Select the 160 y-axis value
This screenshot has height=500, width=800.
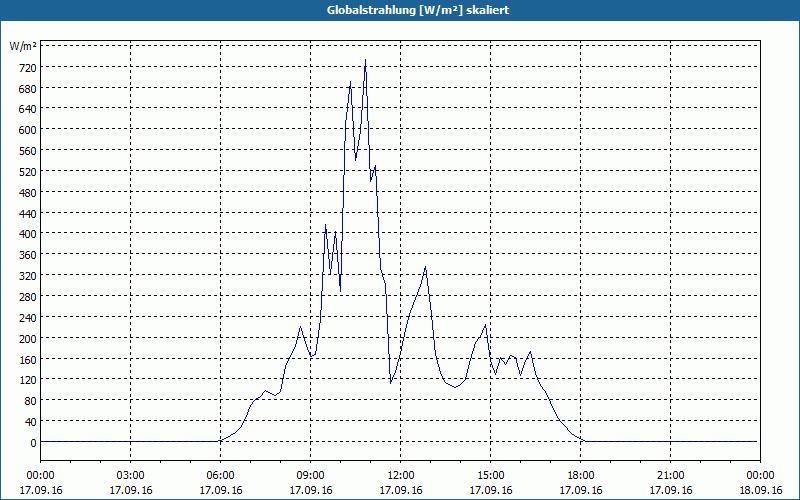(28, 360)
